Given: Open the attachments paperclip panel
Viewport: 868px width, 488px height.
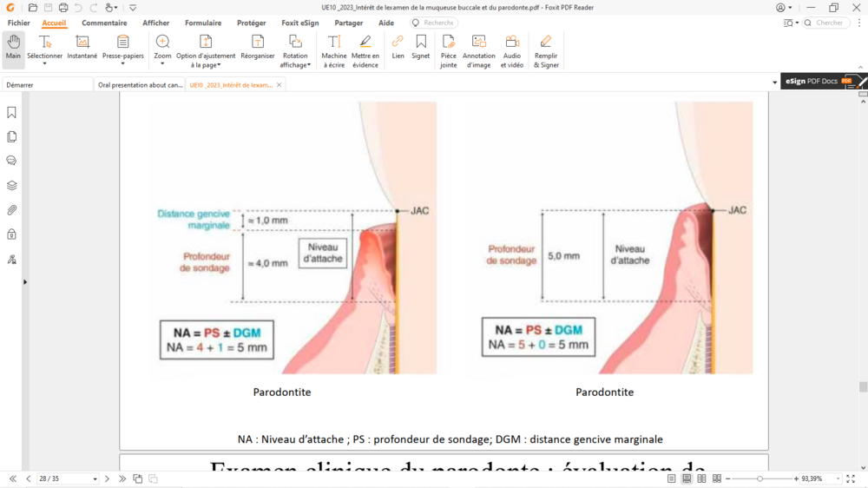Looking at the screenshot, I should point(12,210).
